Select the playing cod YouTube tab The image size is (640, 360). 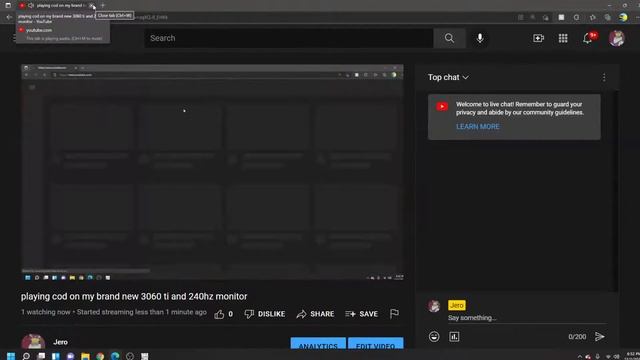pos(57,5)
